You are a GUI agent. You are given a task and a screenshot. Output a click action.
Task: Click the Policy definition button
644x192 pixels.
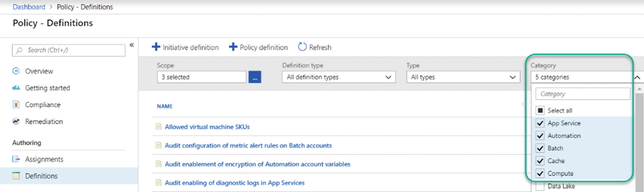[x=258, y=47]
